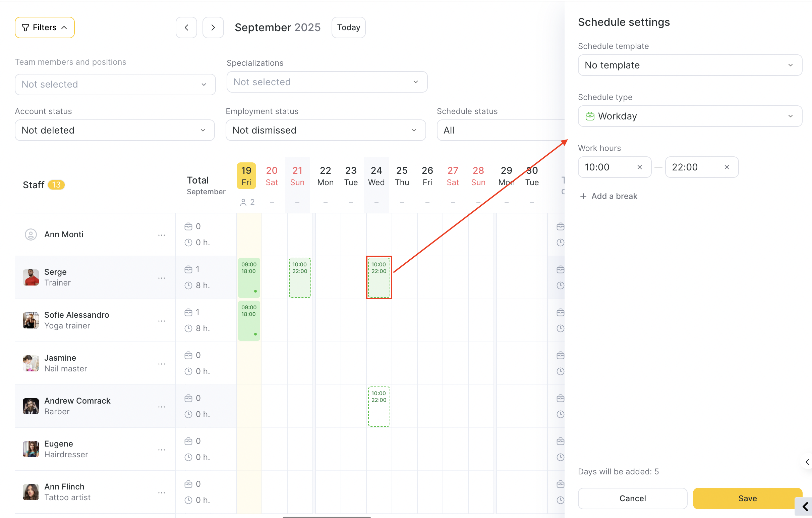The image size is (812, 518).
Task: Click Andrew Comrack's avatar photo
Action: (x=31, y=406)
